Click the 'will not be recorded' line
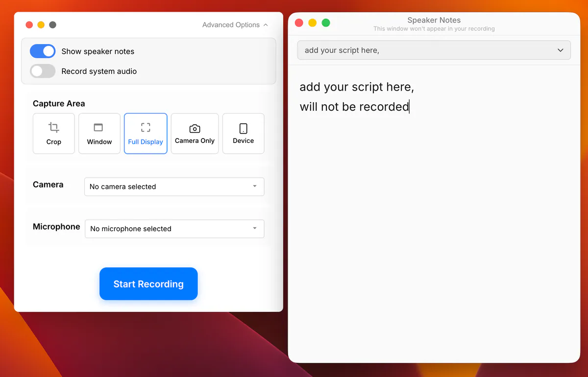Viewport: 588px width, 377px height. coord(354,107)
